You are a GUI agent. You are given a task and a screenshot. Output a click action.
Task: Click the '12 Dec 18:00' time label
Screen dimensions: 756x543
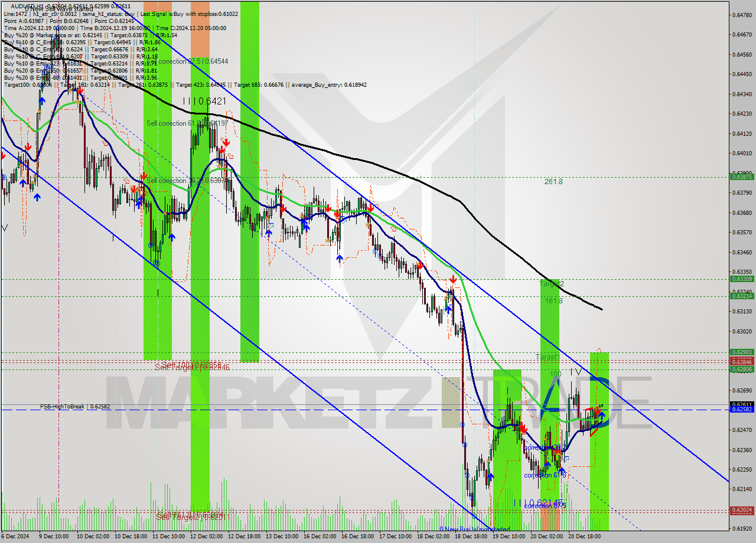244,537
